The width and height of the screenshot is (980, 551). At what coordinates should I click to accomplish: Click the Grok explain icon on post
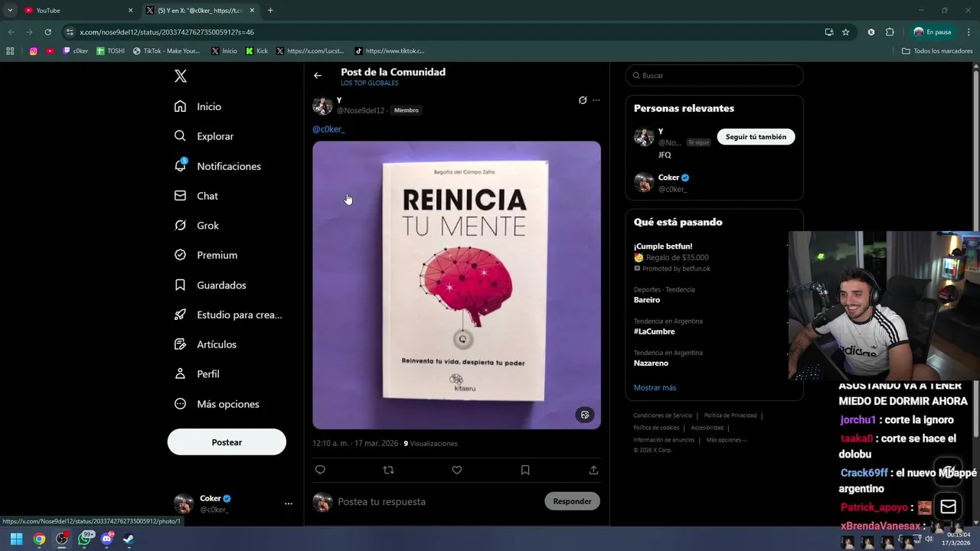[583, 100]
